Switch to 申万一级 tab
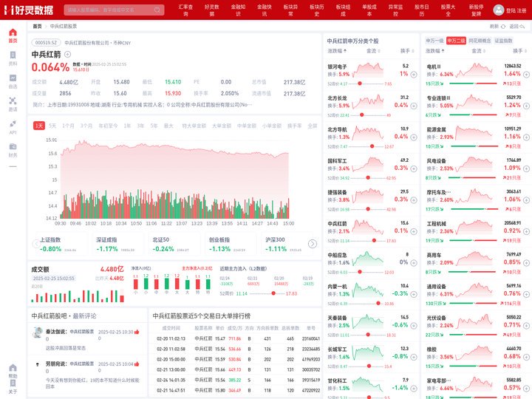532x399 pixels. (434, 41)
